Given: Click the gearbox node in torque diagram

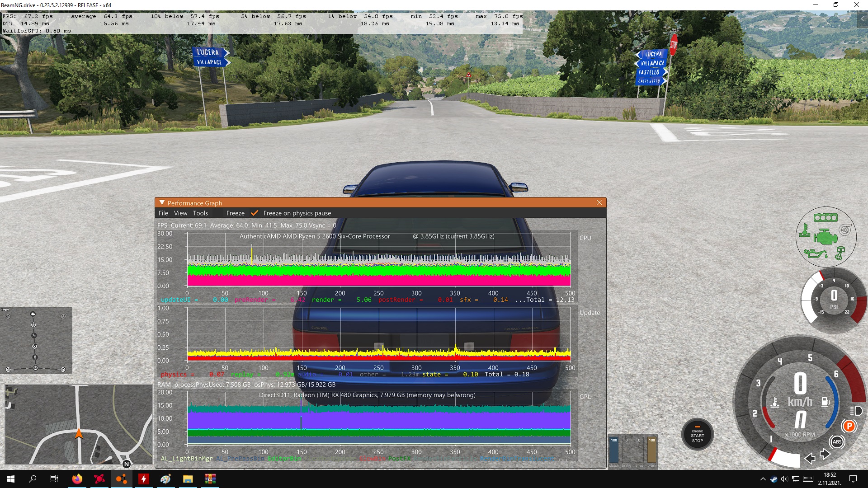Looking at the screenshot, I should point(34,336).
